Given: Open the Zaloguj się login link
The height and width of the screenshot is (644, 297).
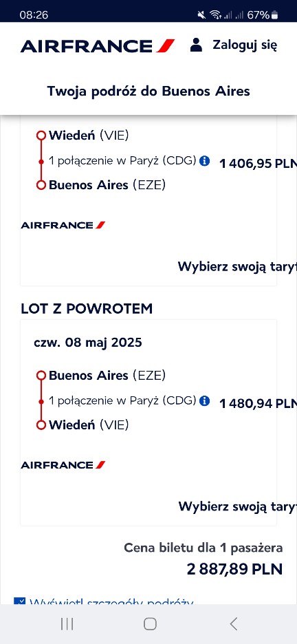Looking at the screenshot, I should pyautogui.click(x=245, y=45).
